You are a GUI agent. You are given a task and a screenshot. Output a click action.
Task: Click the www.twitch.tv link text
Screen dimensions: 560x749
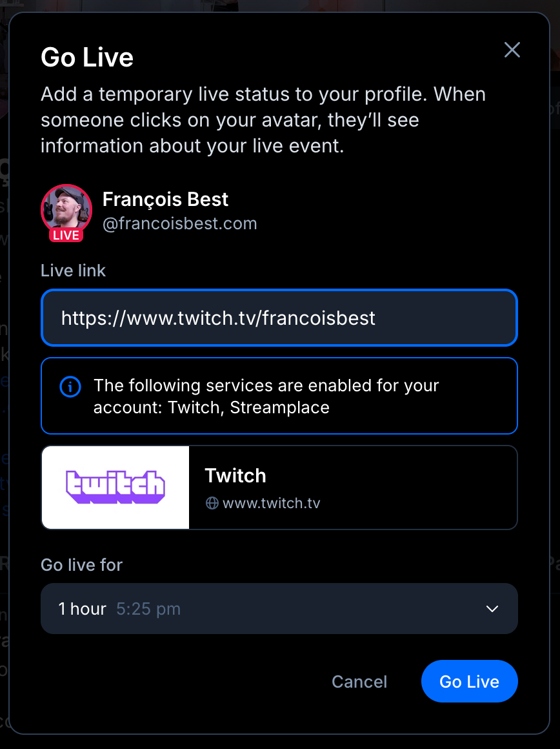tap(272, 503)
